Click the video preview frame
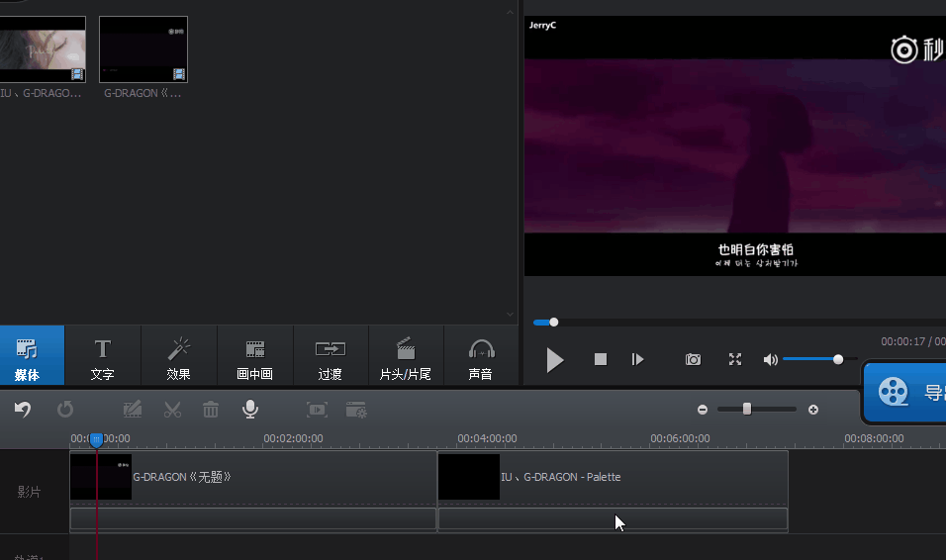Image resolution: width=946 pixels, height=560 pixels. (x=735, y=146)
